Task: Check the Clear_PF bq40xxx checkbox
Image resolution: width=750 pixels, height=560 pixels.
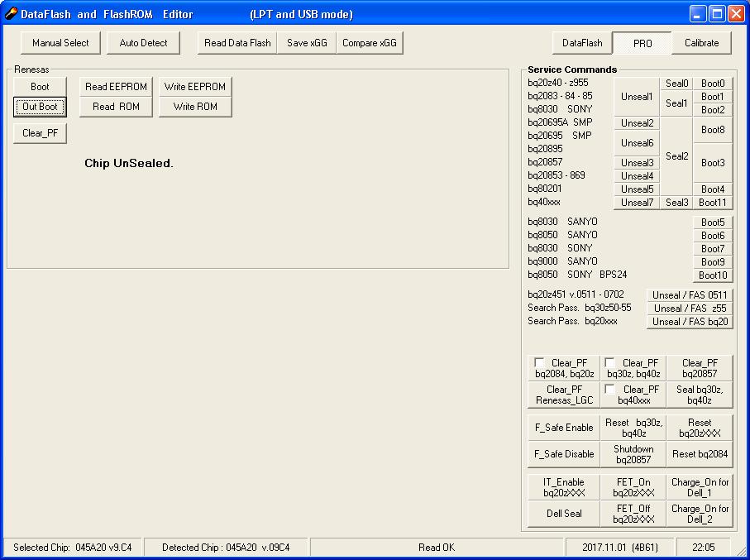Action: click(609, 389)
